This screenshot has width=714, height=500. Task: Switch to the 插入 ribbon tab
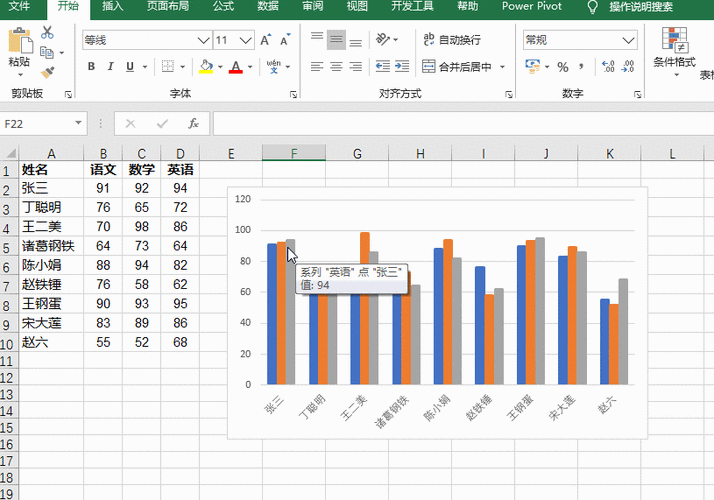(112, 6)
